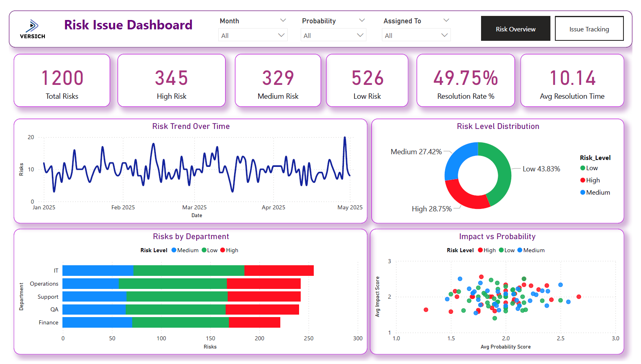Click the peak point on Risk Trend line
This screenshot has width=641, height=364.
click(345, 138)
